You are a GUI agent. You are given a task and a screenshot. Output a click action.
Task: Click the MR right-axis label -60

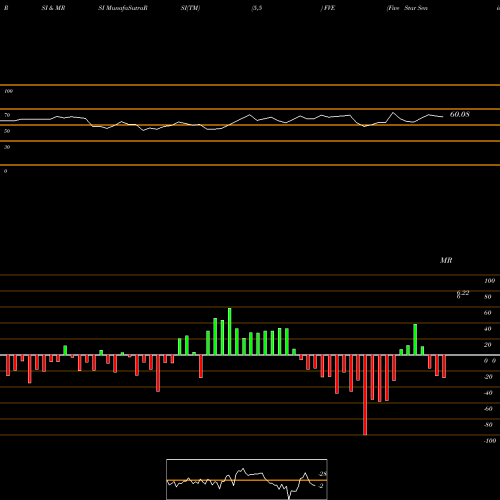488,409
